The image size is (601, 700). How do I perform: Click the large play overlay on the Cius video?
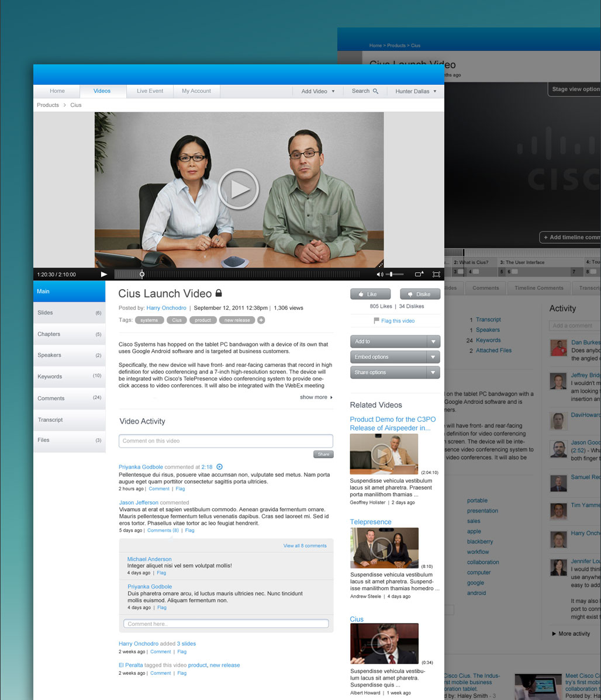point(238,189)
